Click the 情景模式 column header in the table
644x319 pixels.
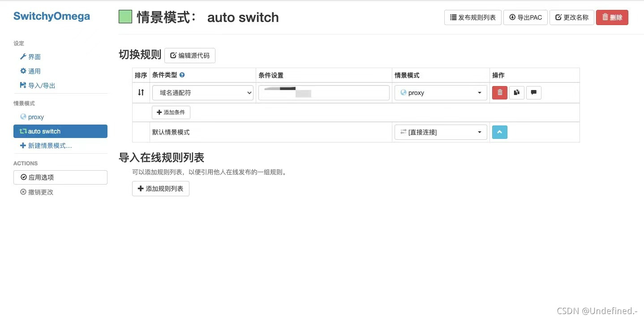[x=407, y=75]
